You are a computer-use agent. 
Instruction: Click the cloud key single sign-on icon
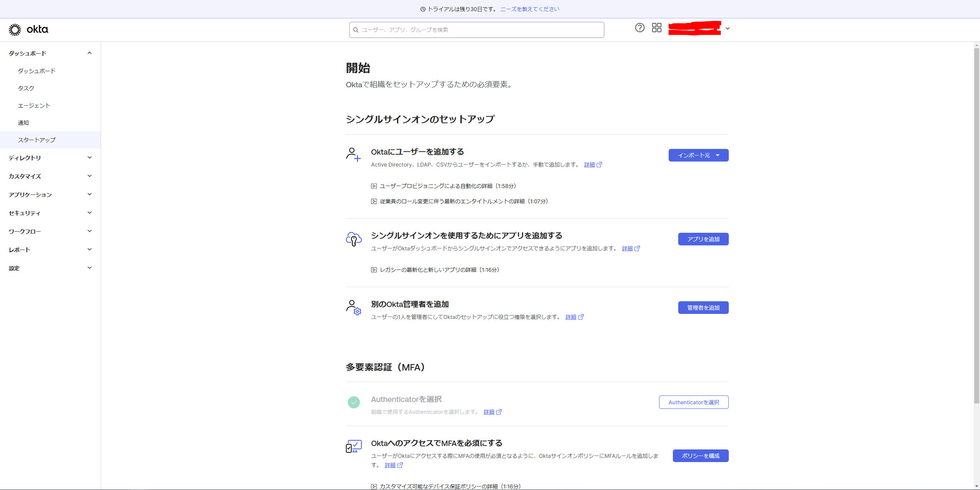click(x=353, y=239)
